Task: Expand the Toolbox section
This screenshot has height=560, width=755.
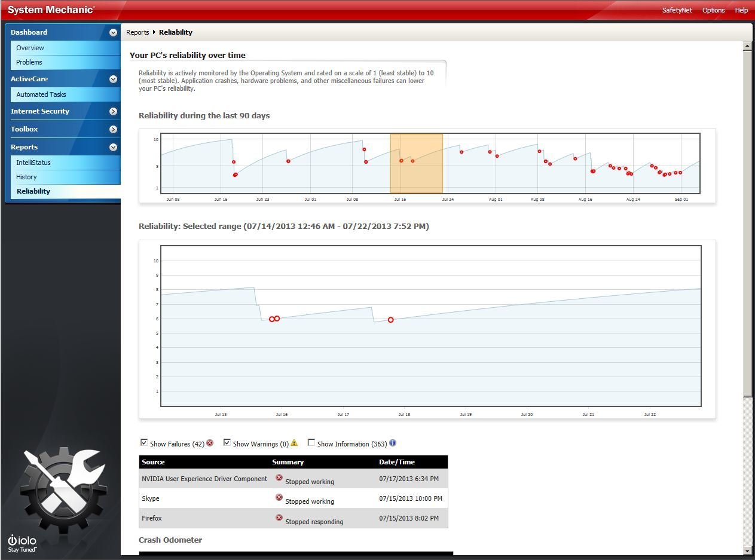Action: pyautogui.click(x=113, y=129)
